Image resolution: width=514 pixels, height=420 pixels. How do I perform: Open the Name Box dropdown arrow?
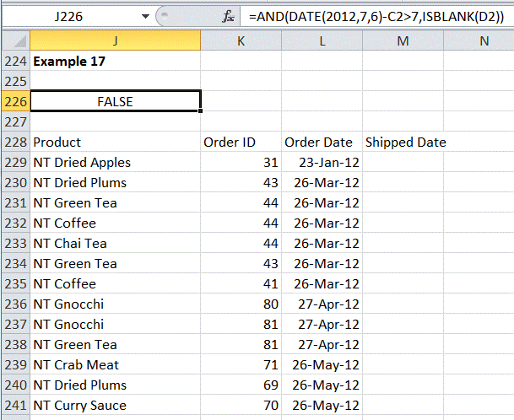[144, 16]
